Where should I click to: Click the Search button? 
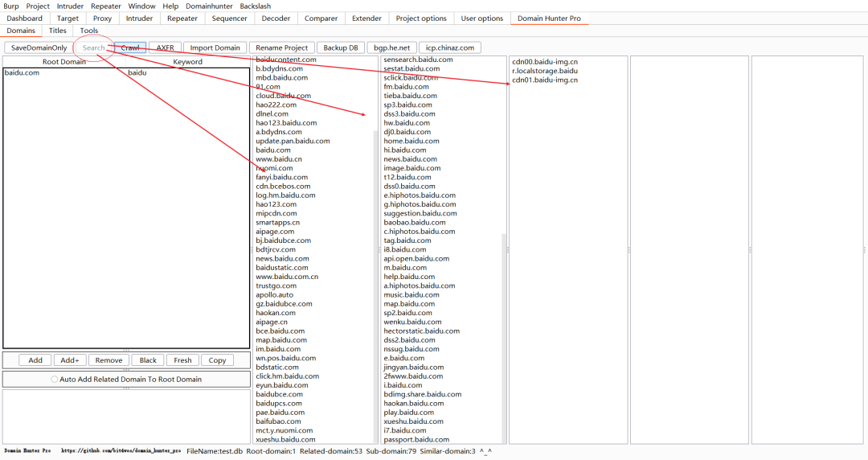pos(93,47)
